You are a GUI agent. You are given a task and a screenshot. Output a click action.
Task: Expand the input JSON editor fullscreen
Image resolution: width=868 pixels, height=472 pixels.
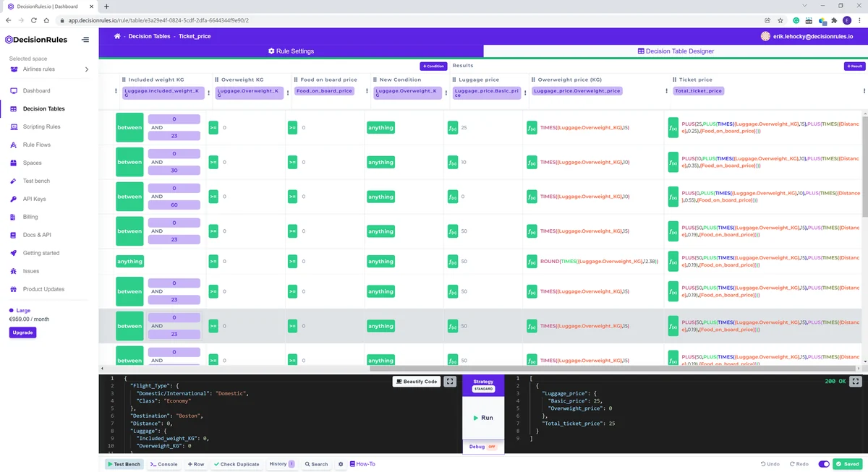pos(450,381)
